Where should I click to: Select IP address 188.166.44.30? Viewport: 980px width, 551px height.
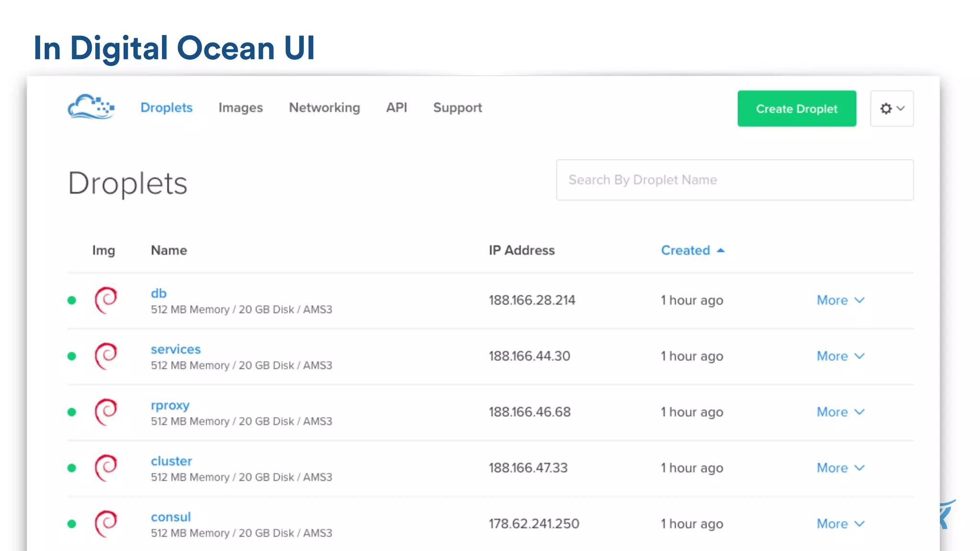click(530, 356)
